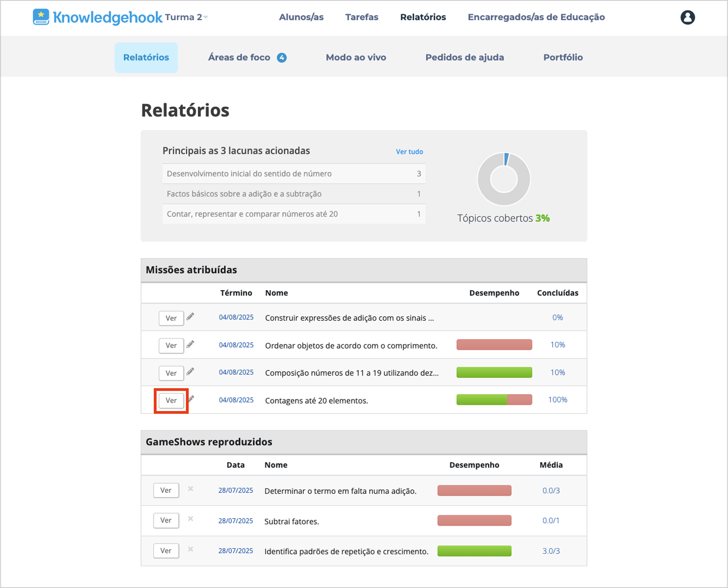
Task: Select Relatórios in top navigation
Action: 423,17
